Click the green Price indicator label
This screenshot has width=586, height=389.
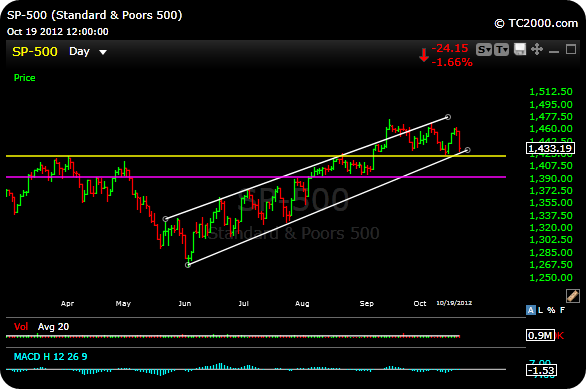point(25,78)
